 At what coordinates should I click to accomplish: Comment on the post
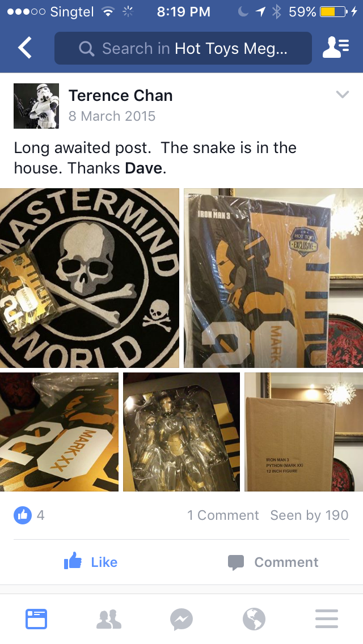pyautogui.click(x=273, y=562)
